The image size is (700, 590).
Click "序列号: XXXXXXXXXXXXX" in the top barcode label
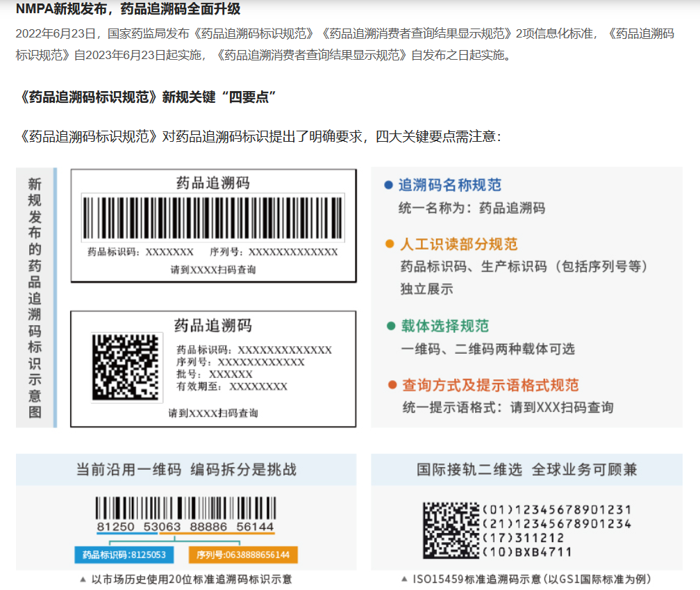[274, 252]
